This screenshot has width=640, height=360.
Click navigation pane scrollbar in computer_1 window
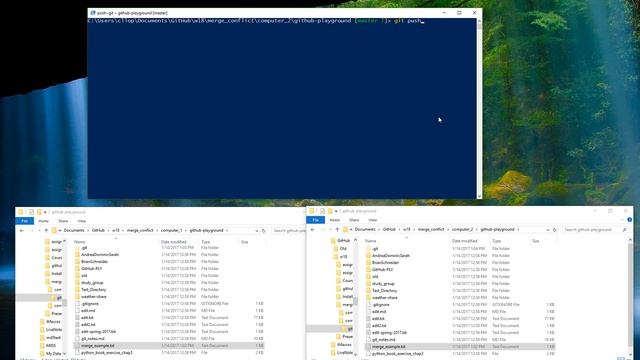click(x=64, y=298)
